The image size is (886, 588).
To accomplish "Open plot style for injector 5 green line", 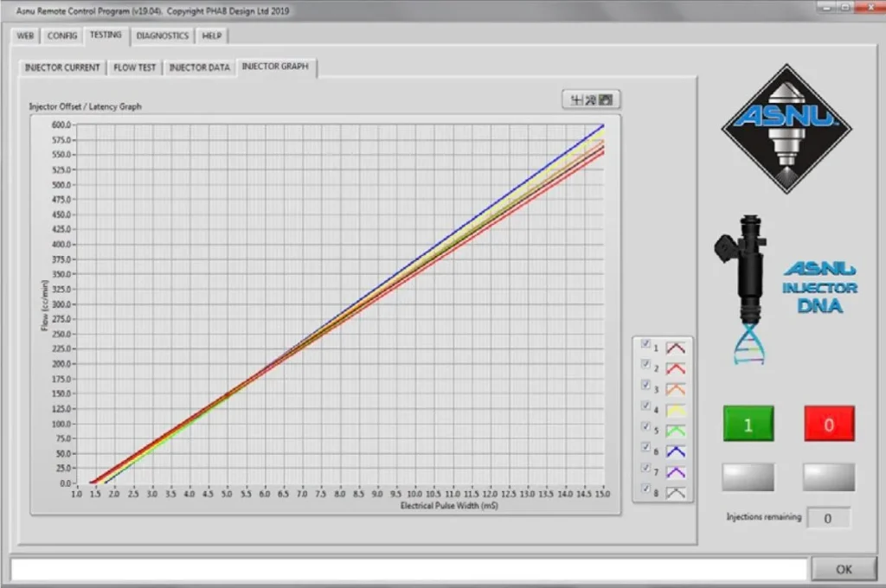I will (x=676, y=430).
